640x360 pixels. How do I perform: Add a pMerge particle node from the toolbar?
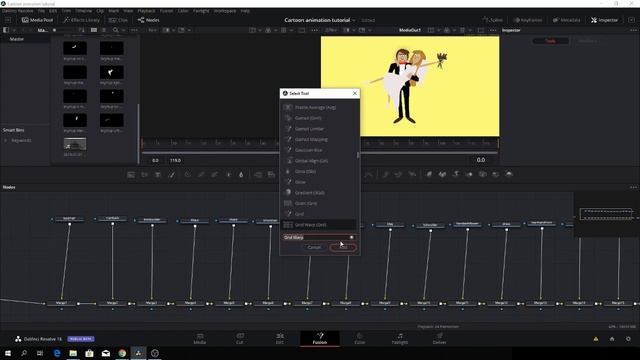399,175
